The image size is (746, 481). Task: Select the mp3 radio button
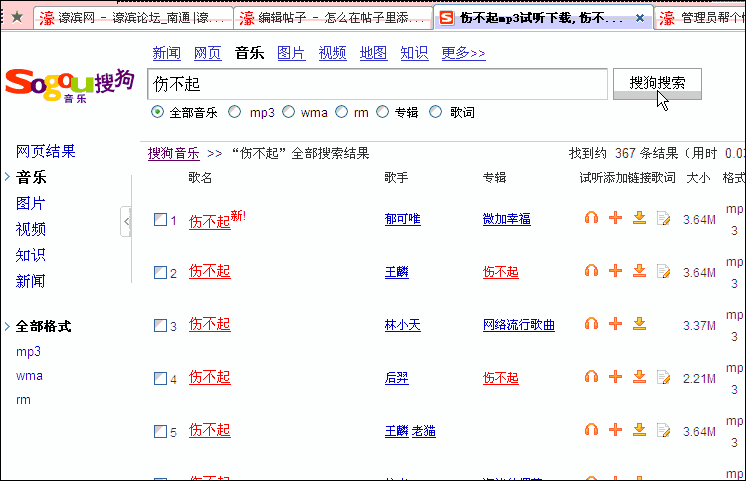[234, 112]
